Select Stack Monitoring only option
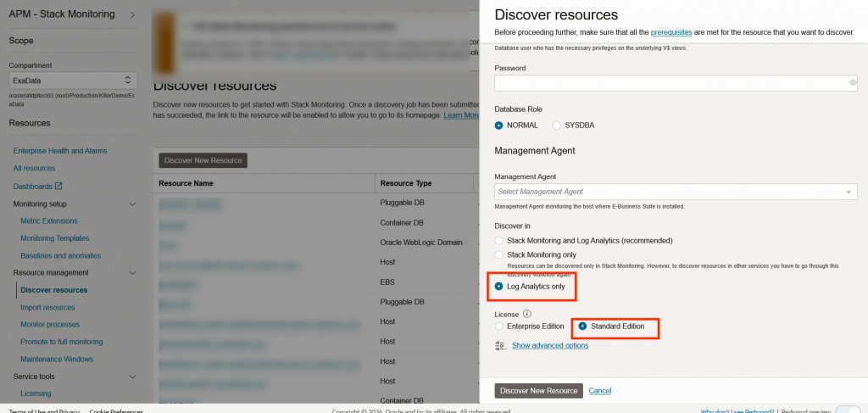This screenshot has width=868, height=413. click(x=499, y=254)
